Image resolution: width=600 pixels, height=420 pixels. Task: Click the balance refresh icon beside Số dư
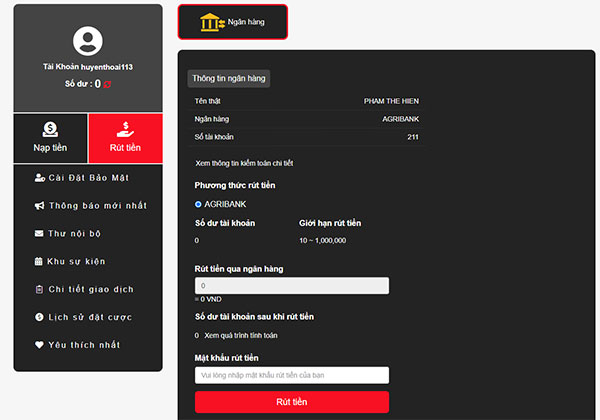pos(107,85)
